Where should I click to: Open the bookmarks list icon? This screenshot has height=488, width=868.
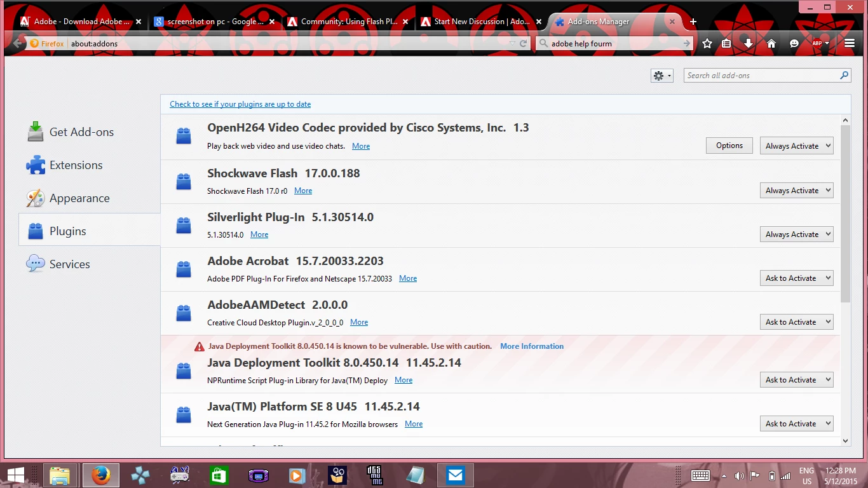click(727, 44)
